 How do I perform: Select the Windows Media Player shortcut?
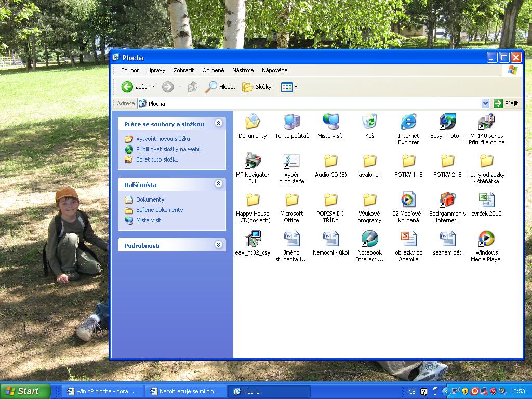486,239
